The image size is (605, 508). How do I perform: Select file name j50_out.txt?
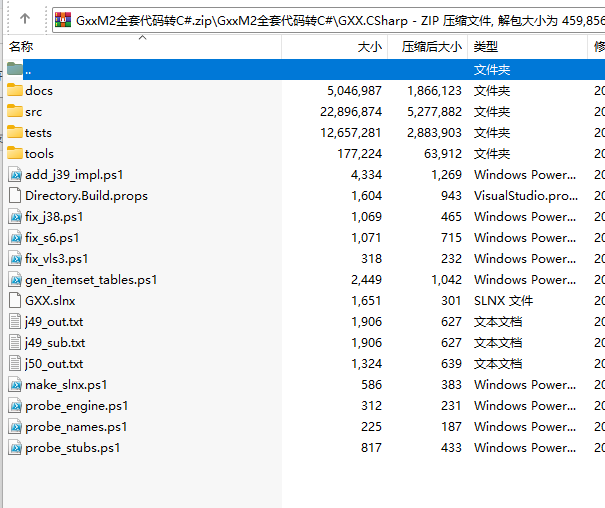coord(54,364)
